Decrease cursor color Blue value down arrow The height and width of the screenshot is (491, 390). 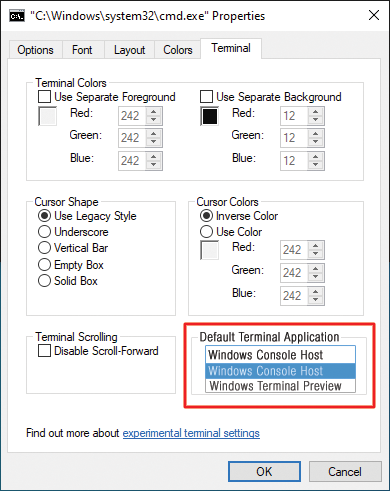(315, 299)
